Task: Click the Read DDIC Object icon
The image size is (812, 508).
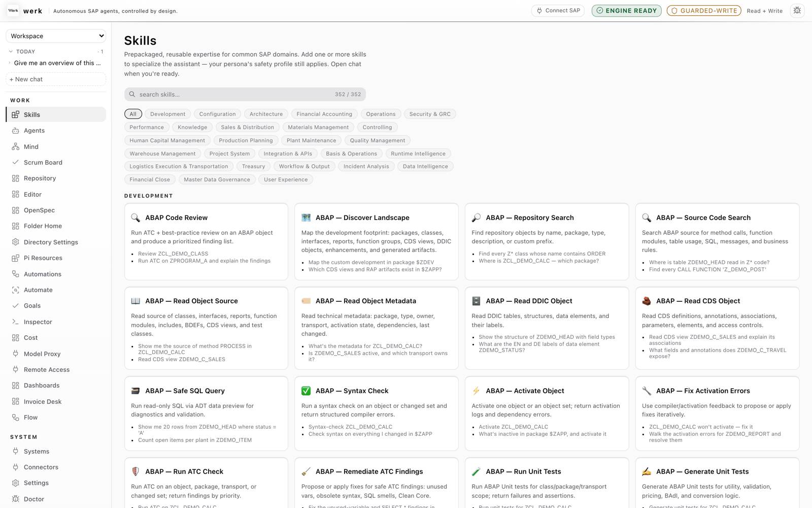Action: click(x=476, y=301)
